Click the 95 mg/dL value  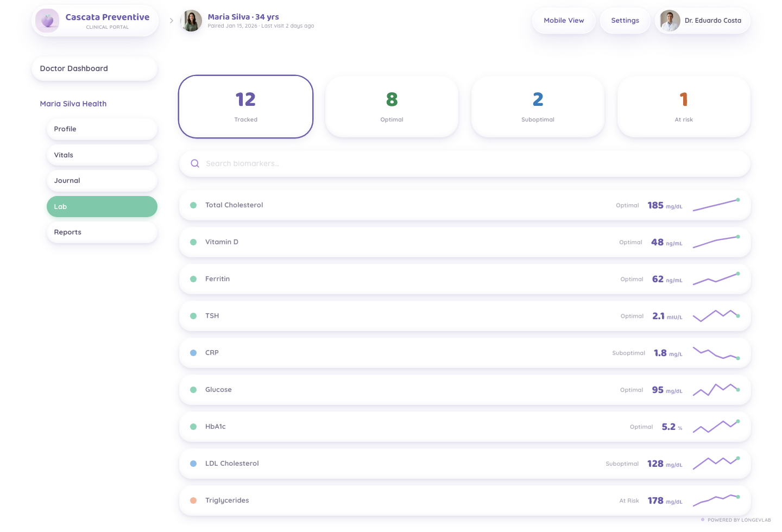667,390
